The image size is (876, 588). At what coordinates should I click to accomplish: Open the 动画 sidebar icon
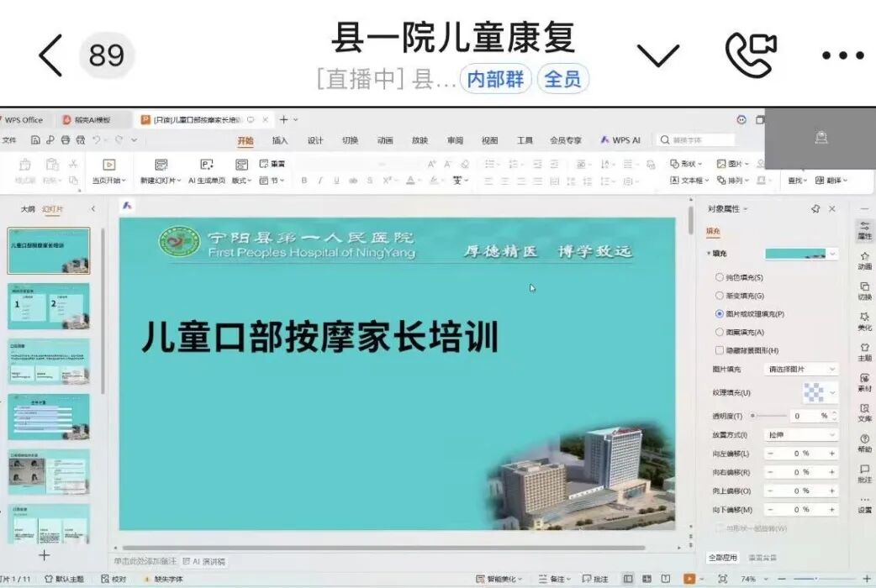pyautogui.click(x=865, y=260)
